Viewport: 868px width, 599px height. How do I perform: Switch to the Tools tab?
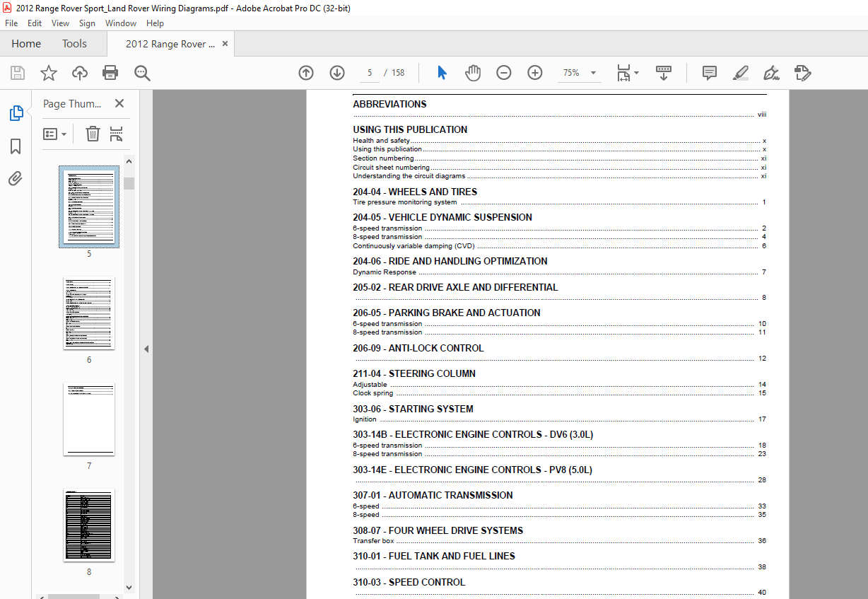[74, 43]
